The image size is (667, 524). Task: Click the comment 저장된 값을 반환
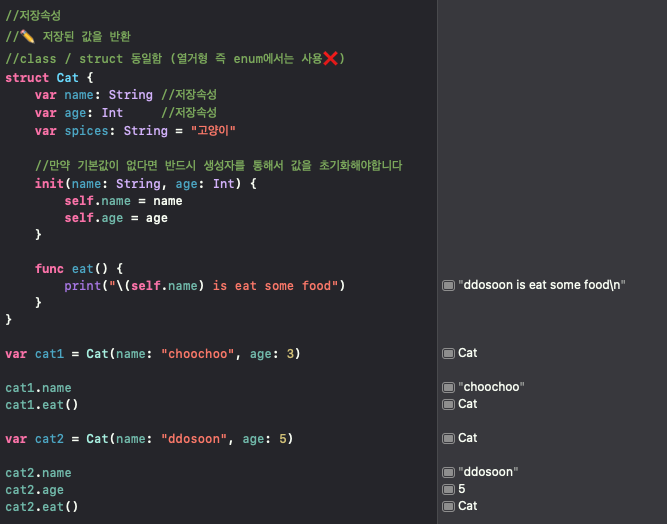pyautogui.click(x=86, y=37)
